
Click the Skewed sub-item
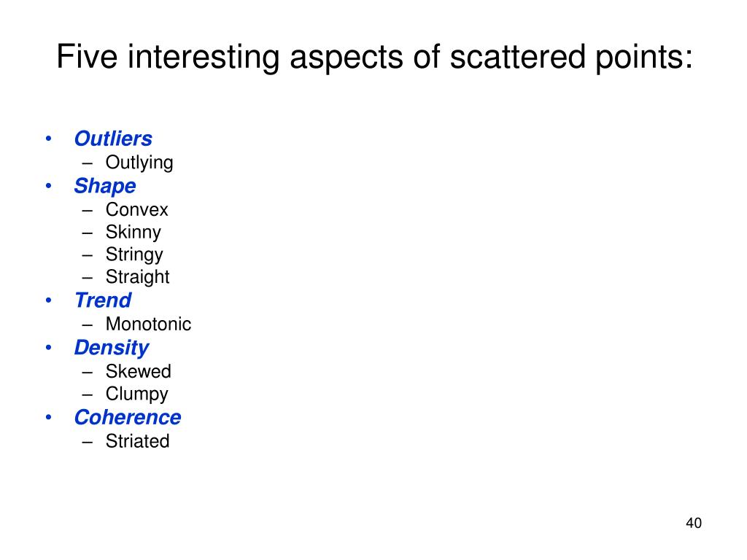pyautogui.click(x=138, y=371)
